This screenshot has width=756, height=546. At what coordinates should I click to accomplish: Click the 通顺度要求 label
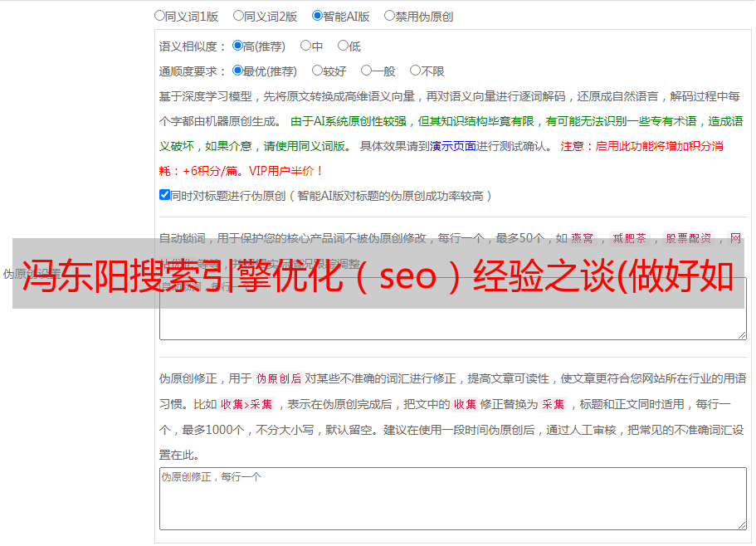tap(193, 71)
